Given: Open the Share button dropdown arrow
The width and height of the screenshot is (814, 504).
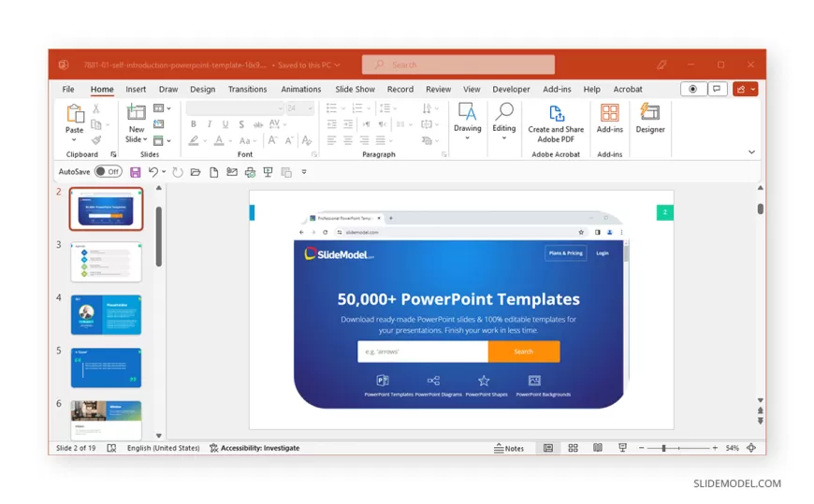Looking at the screenshot, I should point(753,89).
